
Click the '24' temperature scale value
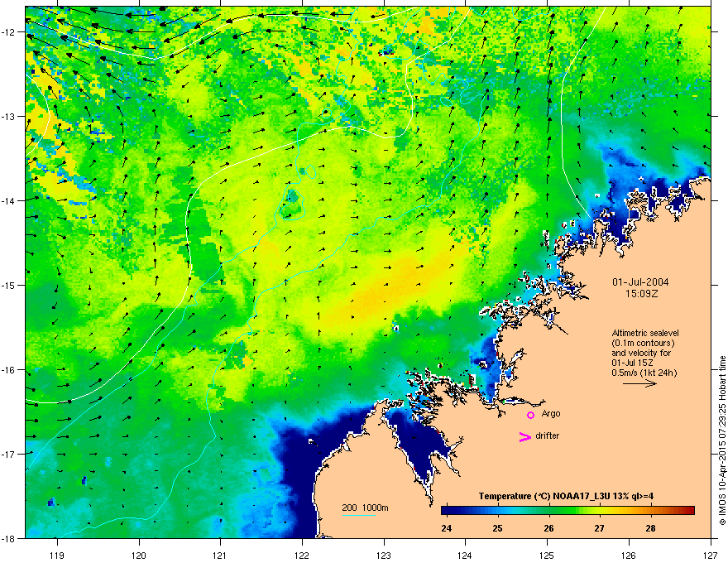pos(446,528)
